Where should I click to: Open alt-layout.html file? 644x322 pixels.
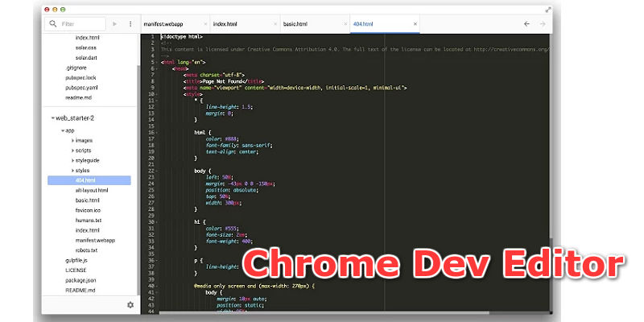pyautogui.click(x=92, y=191)
